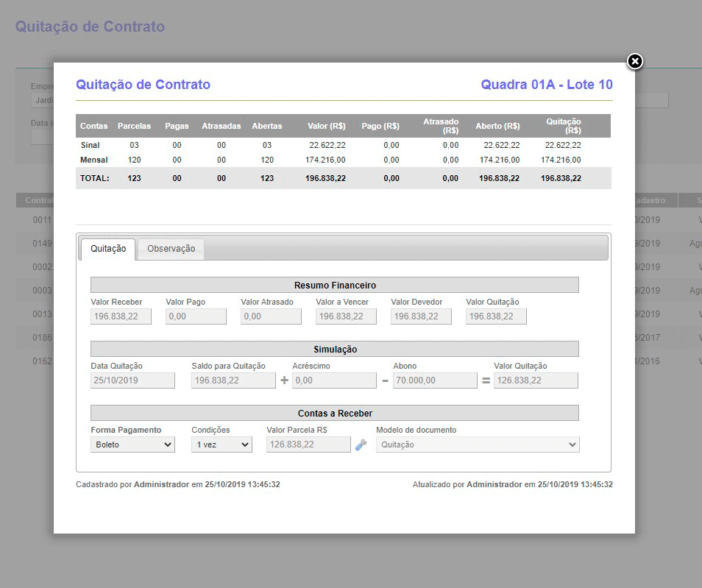Open the Modelo de documento dropdown
Viewport: 702px width, 588px height.
tap(478, 444)
